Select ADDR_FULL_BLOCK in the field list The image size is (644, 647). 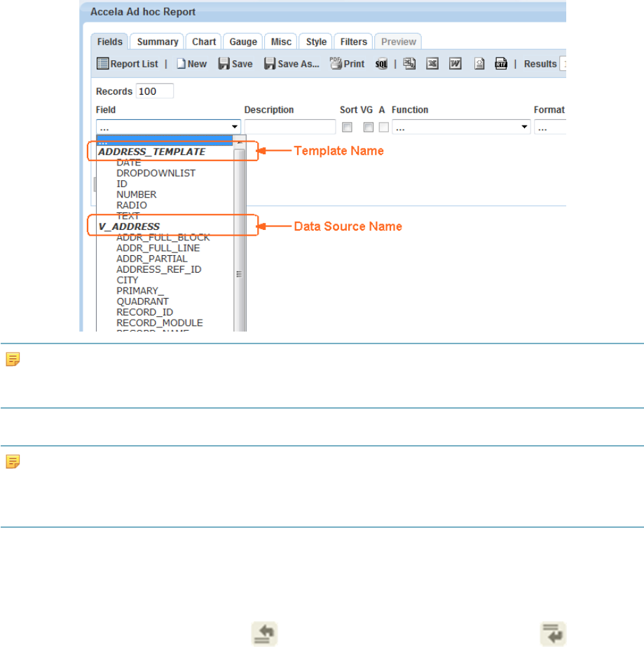(163, 238)
